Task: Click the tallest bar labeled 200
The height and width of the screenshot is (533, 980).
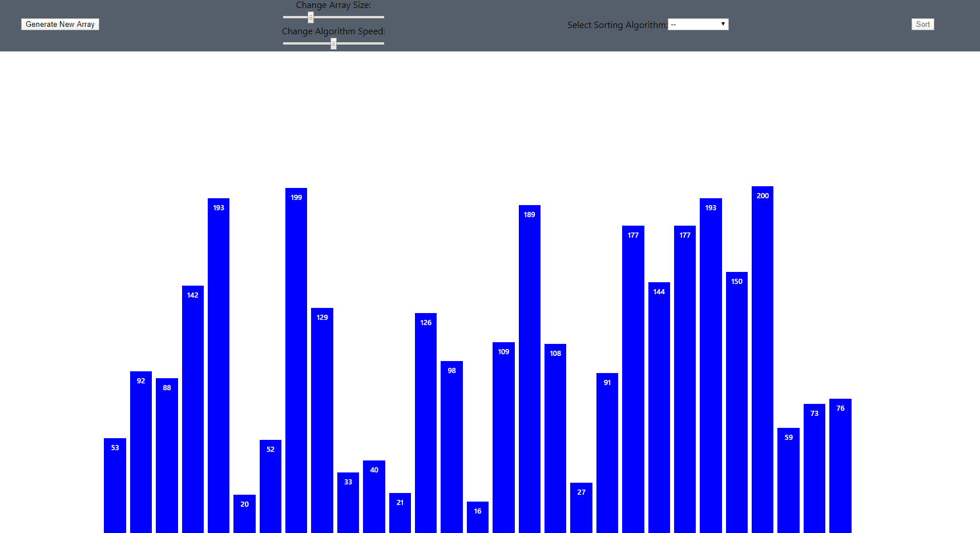Action: [x=763, y=359]
